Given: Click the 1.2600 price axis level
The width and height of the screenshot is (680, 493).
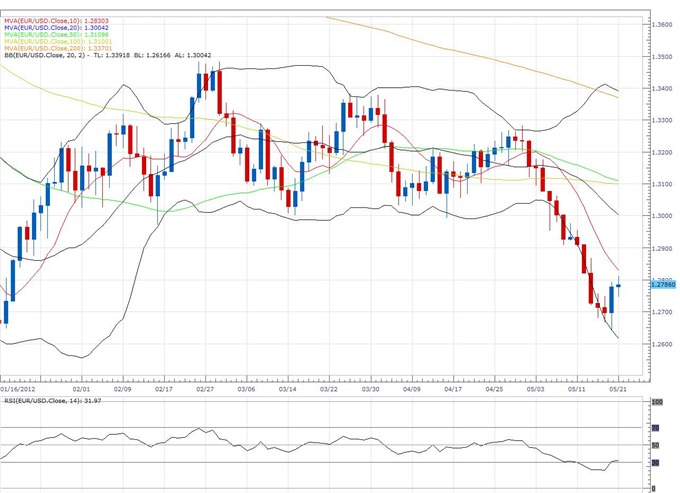Looking at the screenshot, I should (x=661, y=344).
